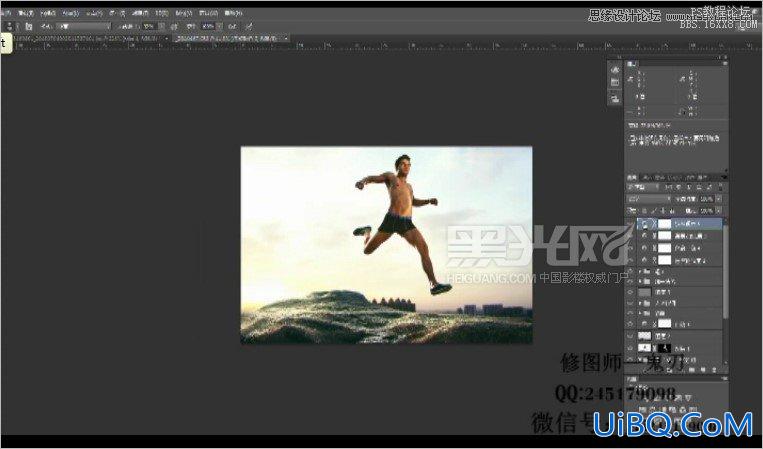Select the black layer mask thumbnail

tap(664, 348)
